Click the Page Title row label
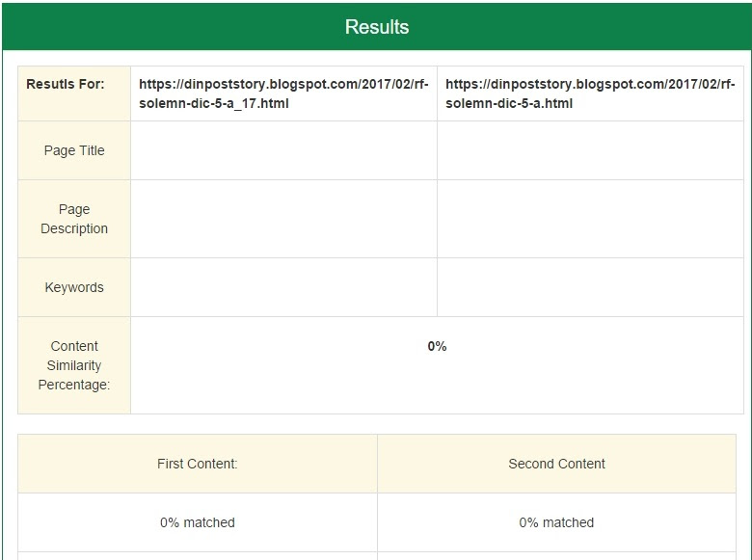 [74, 150]
